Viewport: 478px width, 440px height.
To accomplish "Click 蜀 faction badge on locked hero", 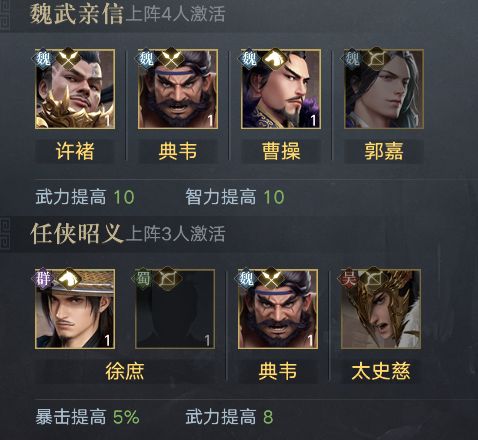I will pyautogui.click(x=143, y=278).
